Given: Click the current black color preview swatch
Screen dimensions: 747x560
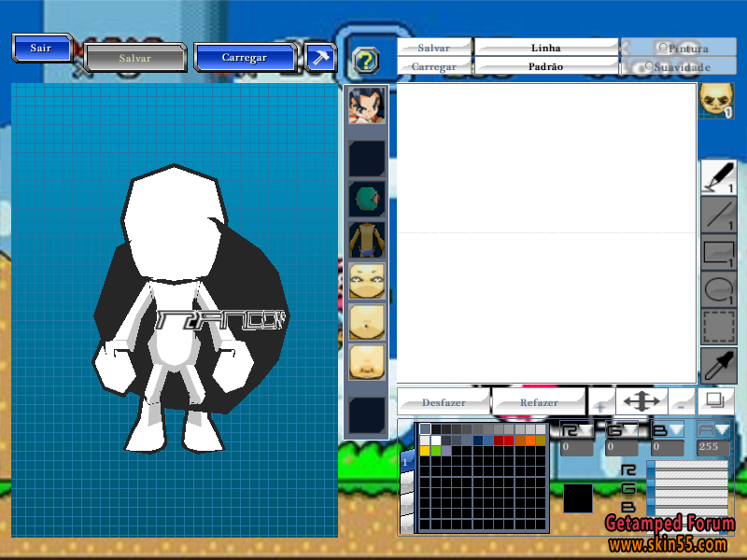Looking at the screenshot, I should 578,498.
